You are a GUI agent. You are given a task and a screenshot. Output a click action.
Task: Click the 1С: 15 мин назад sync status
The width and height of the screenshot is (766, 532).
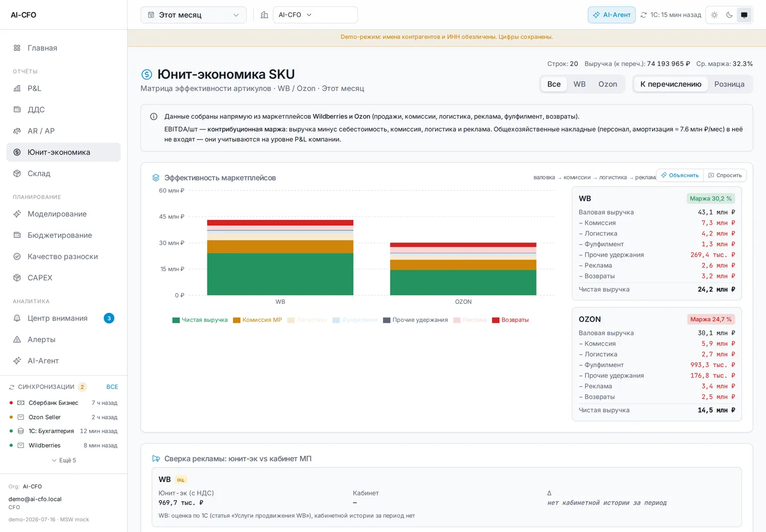[x=671, y=15]
